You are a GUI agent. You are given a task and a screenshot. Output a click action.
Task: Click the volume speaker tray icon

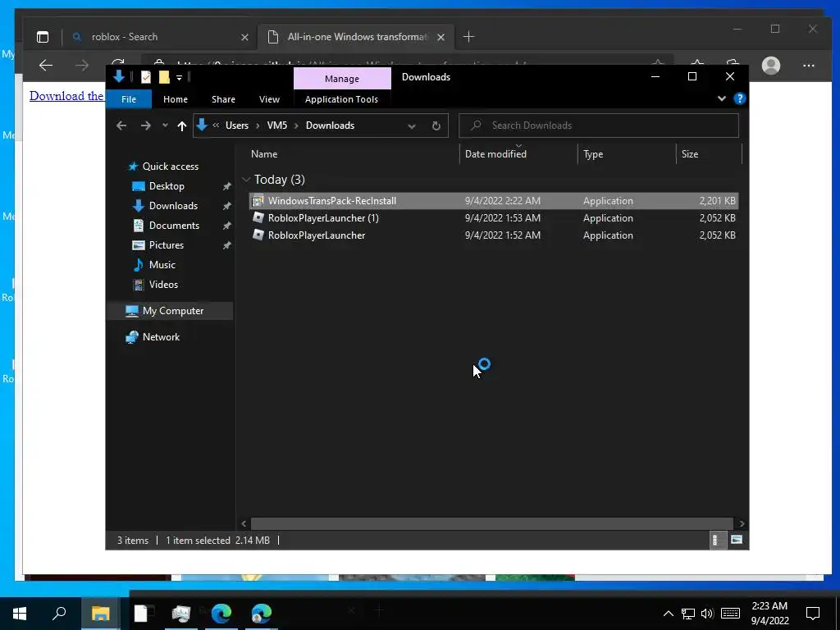pyautogui.click(x=707, y=614)
